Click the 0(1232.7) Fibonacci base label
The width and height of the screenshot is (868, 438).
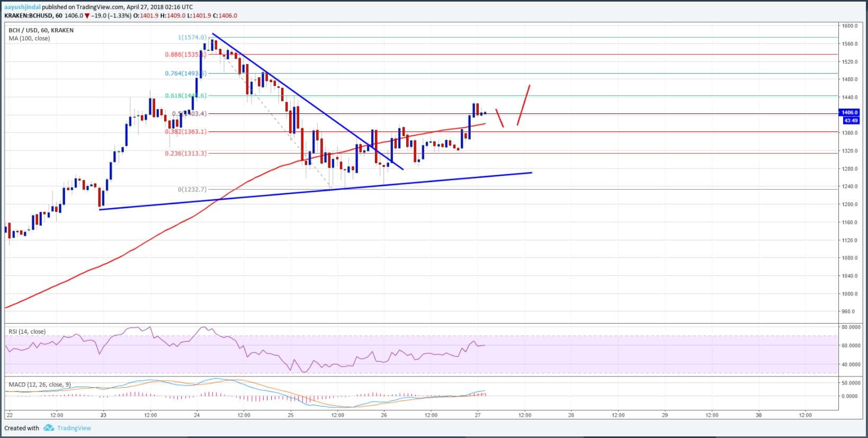(192, 189)
